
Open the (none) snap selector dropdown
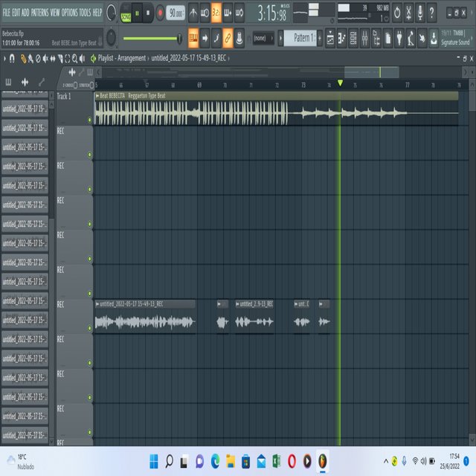coord(263,38)
